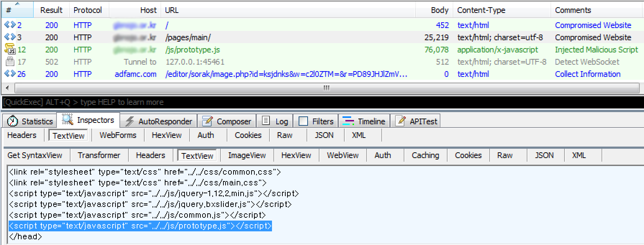The width and height of the screenshot is (644, 245).
Task: Switch to the Caching response tab
Action: (425, 155)
